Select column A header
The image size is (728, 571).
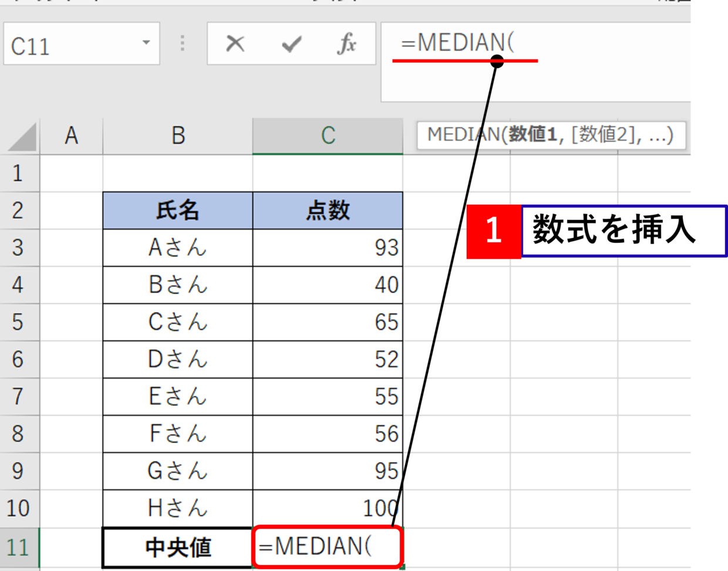coord(71,136)
